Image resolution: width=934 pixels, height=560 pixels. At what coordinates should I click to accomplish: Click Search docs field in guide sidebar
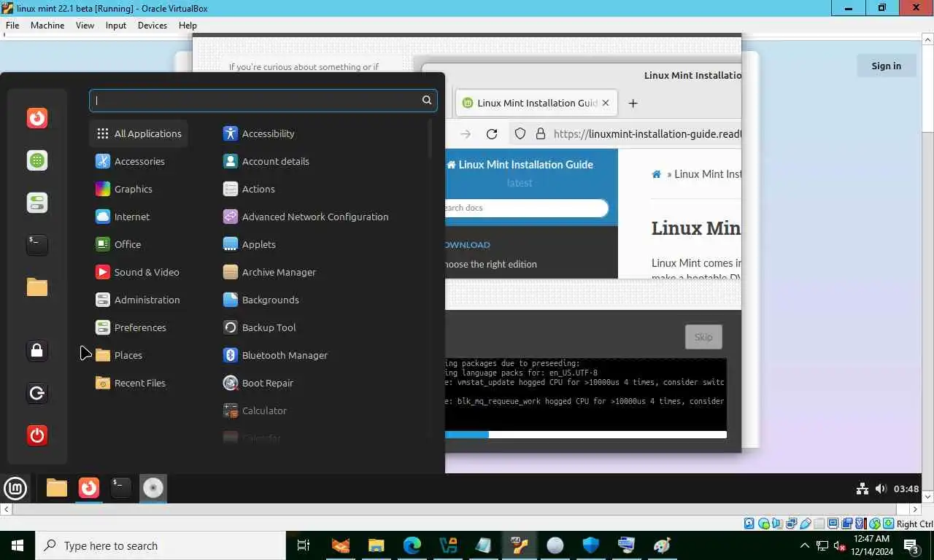525,208
